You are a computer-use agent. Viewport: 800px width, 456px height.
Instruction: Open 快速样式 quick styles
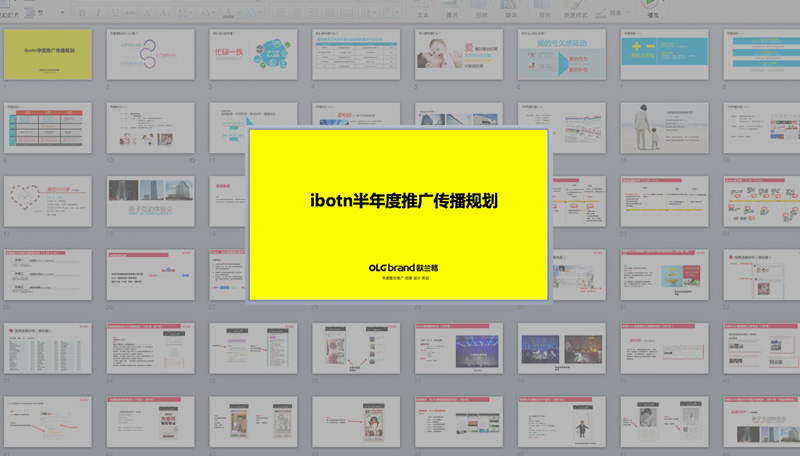[576, 10]
